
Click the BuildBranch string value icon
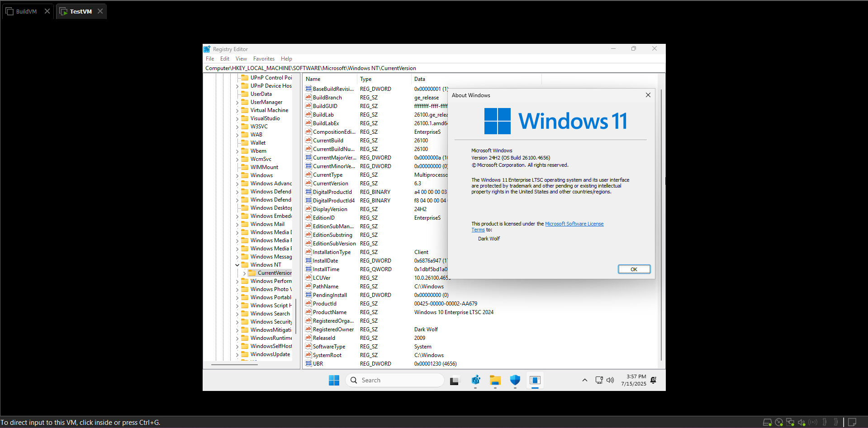pyautogui.click(x=308, y=98)
